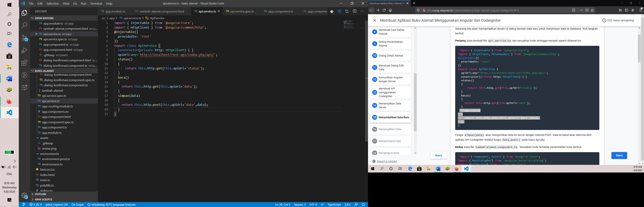Click the Back button in the lesson
This screenshot has width=644, height=207.
(x=439, y=155)
